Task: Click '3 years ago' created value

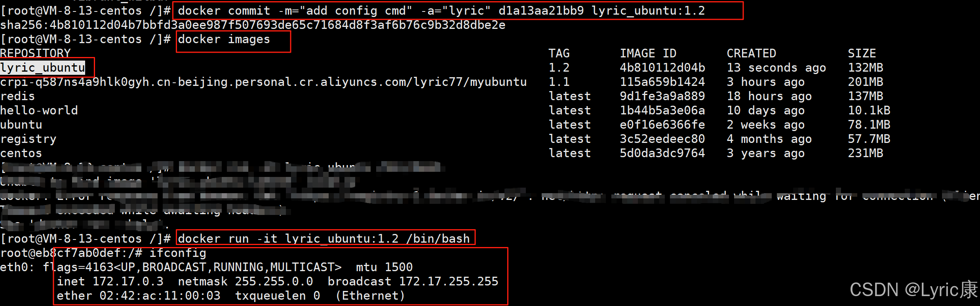Action: (x=765, y=153)
